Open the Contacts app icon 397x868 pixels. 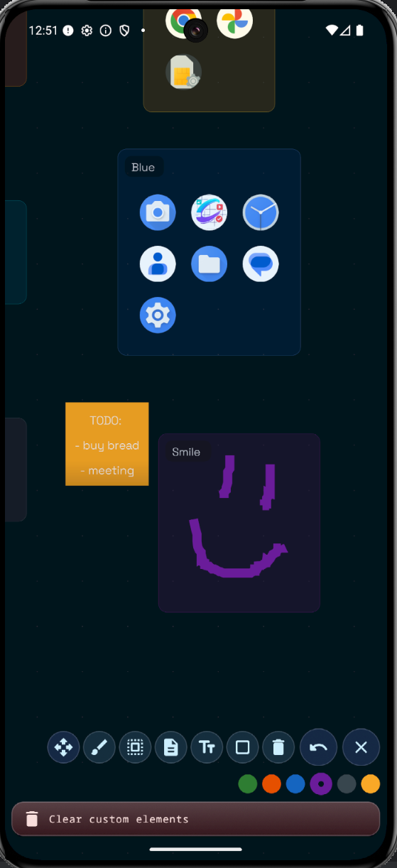pos(158,264)
